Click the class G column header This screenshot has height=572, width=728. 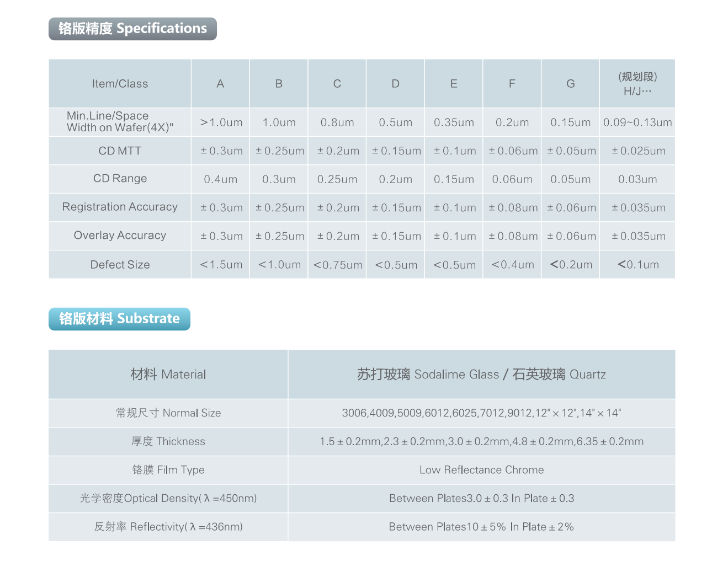click(570, 84)
